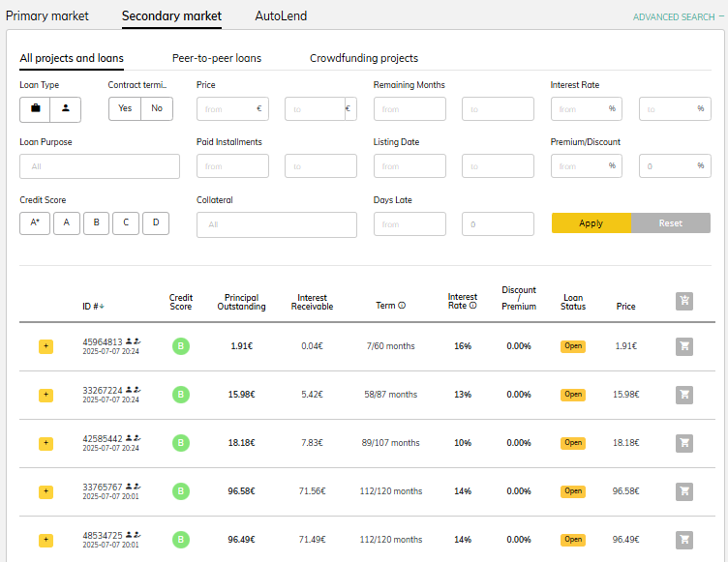Click the Principal Outstanding column header
Screen dimensions: 728x562
pyautogui.click(x=241, y=302)
